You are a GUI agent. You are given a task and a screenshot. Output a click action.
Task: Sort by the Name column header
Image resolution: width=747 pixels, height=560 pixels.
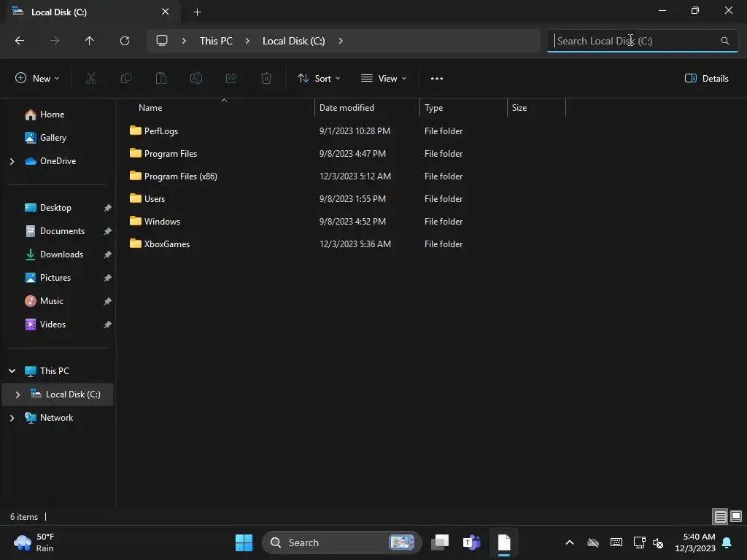tap(217, 108)
